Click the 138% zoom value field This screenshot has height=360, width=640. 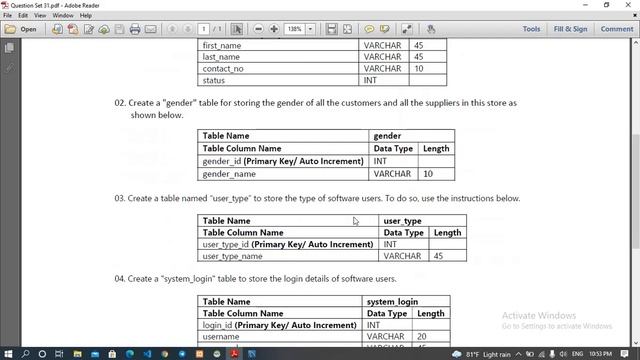[x=294, y=29]
